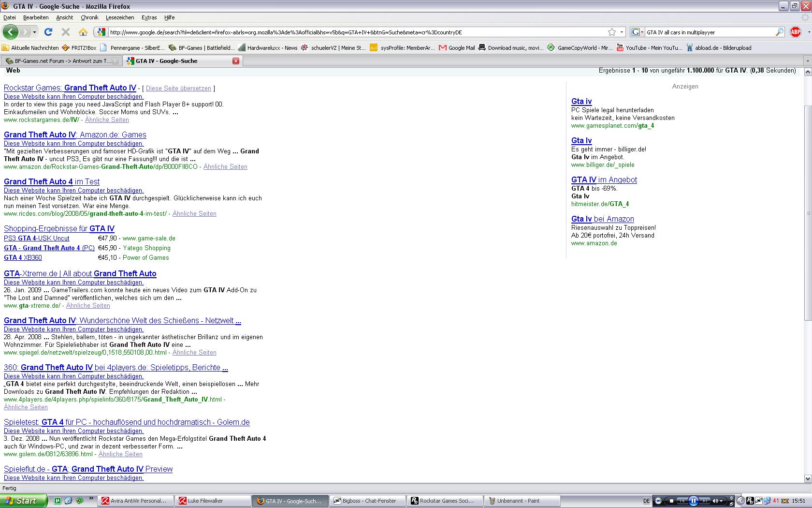
Task: Open the PS3 GTA 4-USK Uncut shopping link
Action: (37, 238)
